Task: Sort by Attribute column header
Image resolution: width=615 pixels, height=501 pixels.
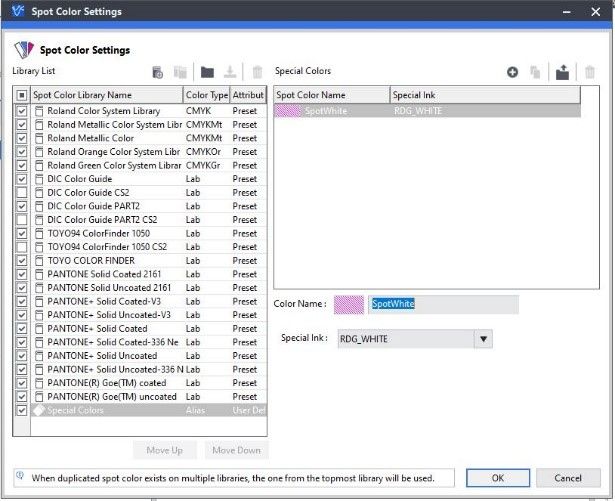Action: click(x=248, y=95)
